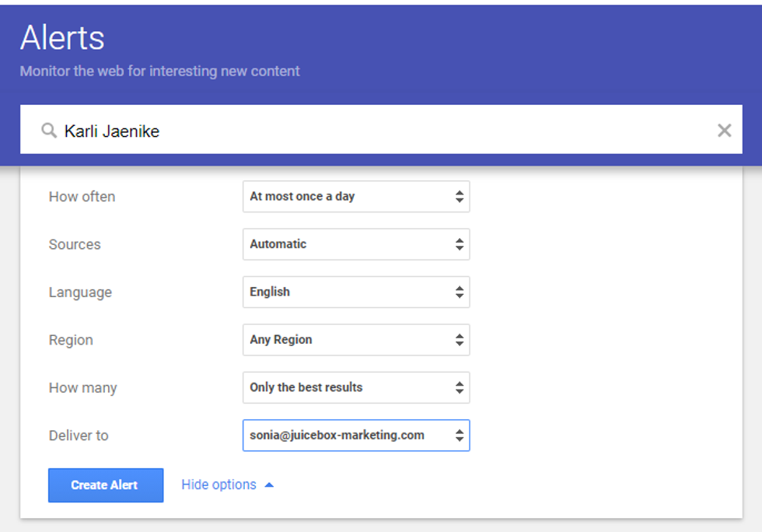Collapse options using the Hide options chevron
The height and width of the screenshot is (532, 762).
pyautogui.click(x=269, y=484)
